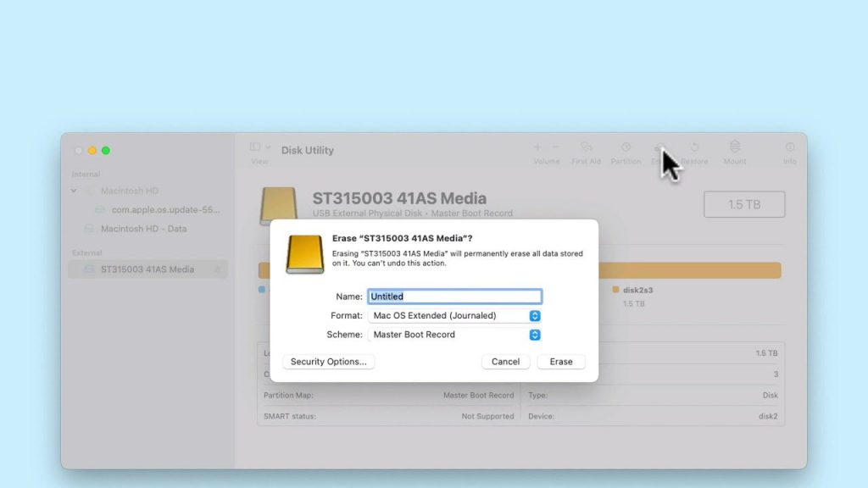The height and width of the screenshot is (488, 868).
Task: Click the blue legend swatch under usage bar
Action: click(262, 290)
